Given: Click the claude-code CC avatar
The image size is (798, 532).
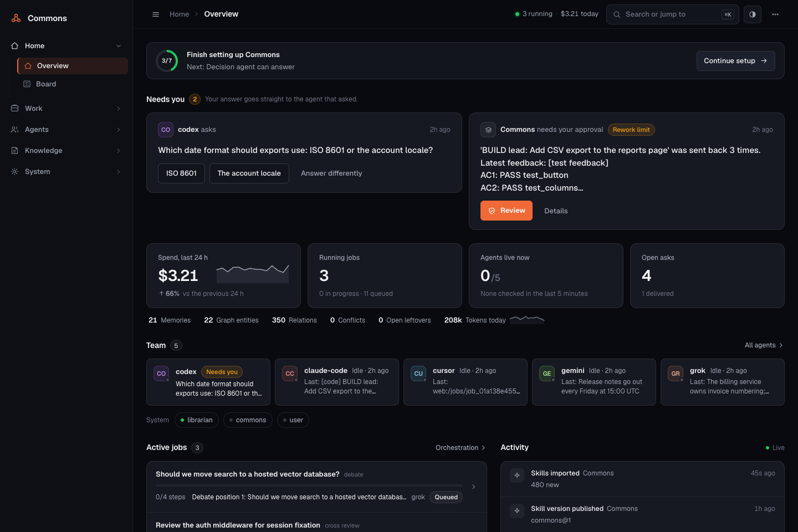Looking at the screenshot, I should (290, 374).
